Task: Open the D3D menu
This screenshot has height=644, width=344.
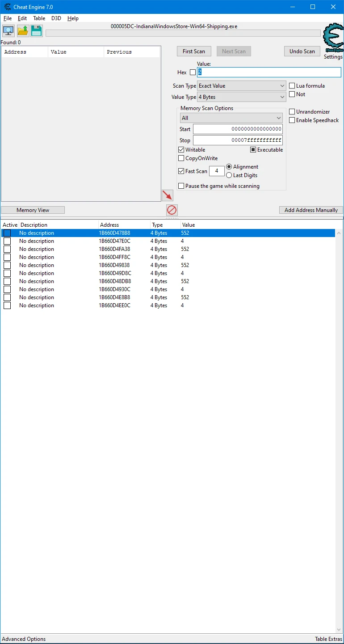Action: (x=56, y=18)
